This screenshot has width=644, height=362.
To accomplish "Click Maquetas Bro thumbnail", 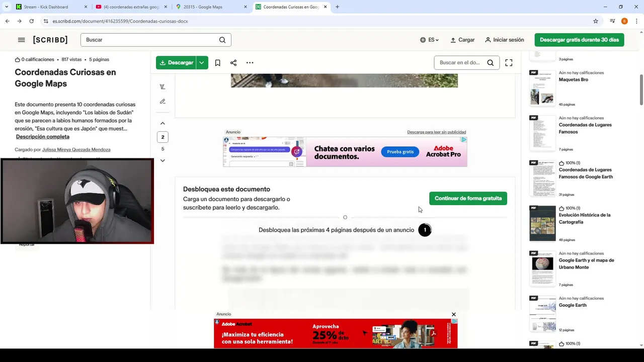I will click(542, 88).
